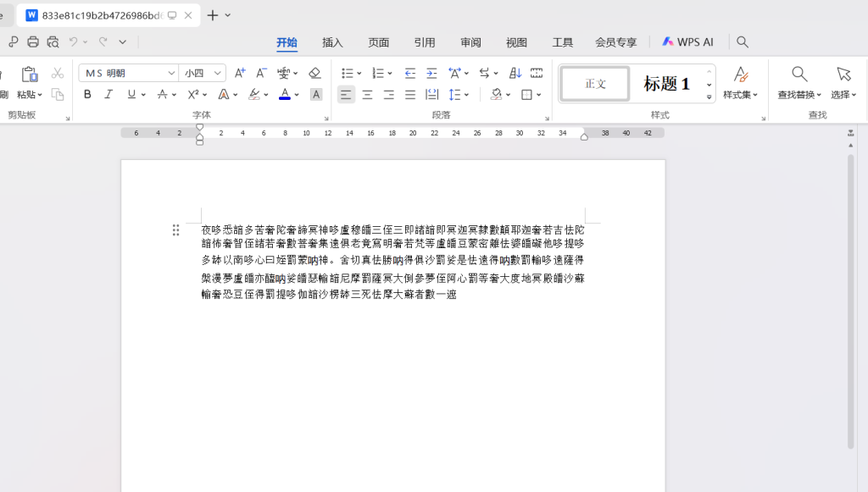The image size is (868, 492).
Task: Apply the 标题 1 style
Action: point(666,83)
